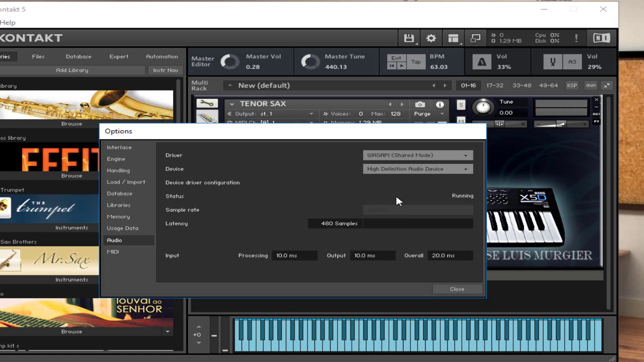
Task: Select rack page 01-16
Action: 468,85
